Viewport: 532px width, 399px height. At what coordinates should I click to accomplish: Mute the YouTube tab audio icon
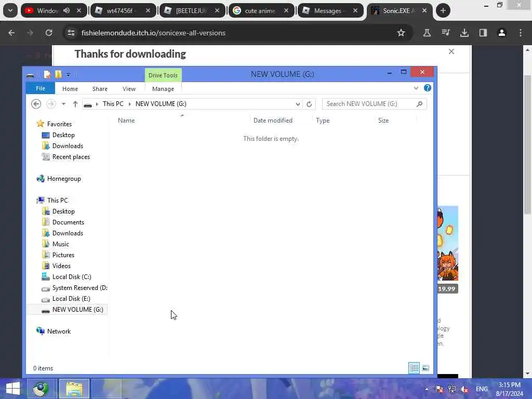(x=66, y=10)
